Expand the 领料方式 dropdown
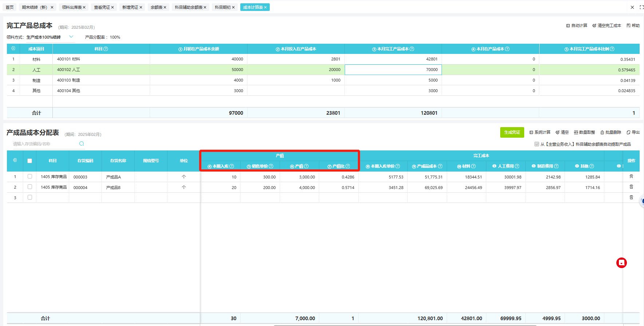 click(71, 37)
